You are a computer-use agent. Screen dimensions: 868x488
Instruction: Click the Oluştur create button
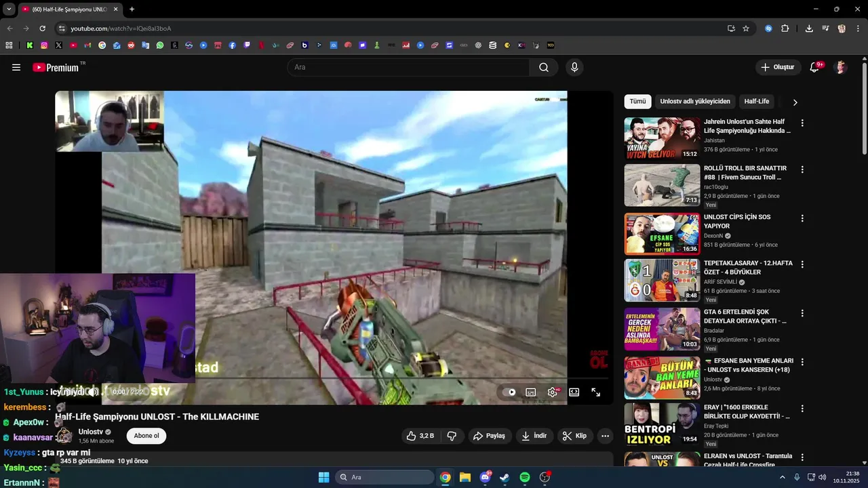point(778,67)
